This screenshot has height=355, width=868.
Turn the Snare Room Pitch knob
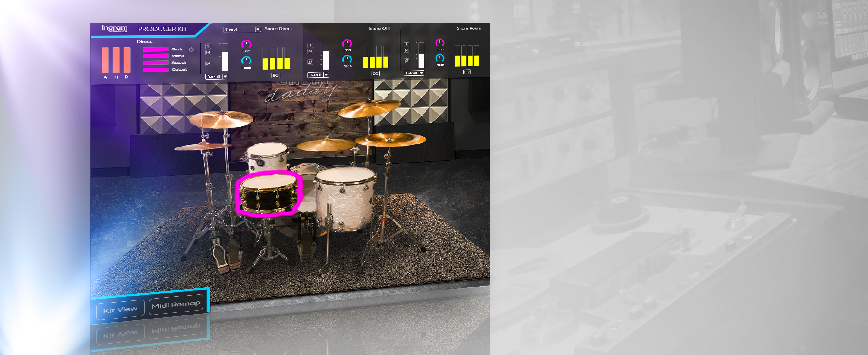coord(440,58)
